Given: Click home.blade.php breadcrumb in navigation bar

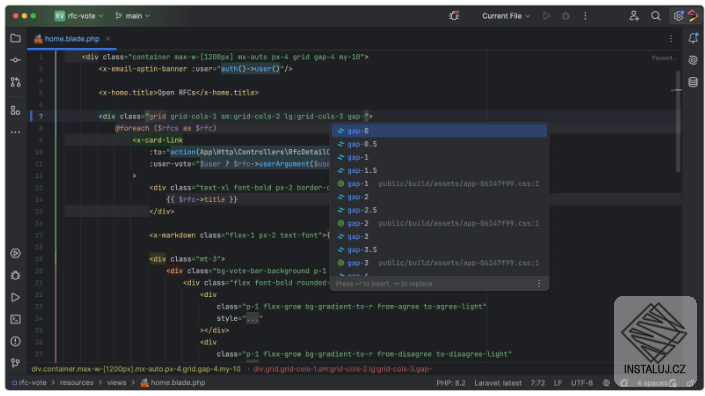Looking at the screenshot, I should 173,383.
